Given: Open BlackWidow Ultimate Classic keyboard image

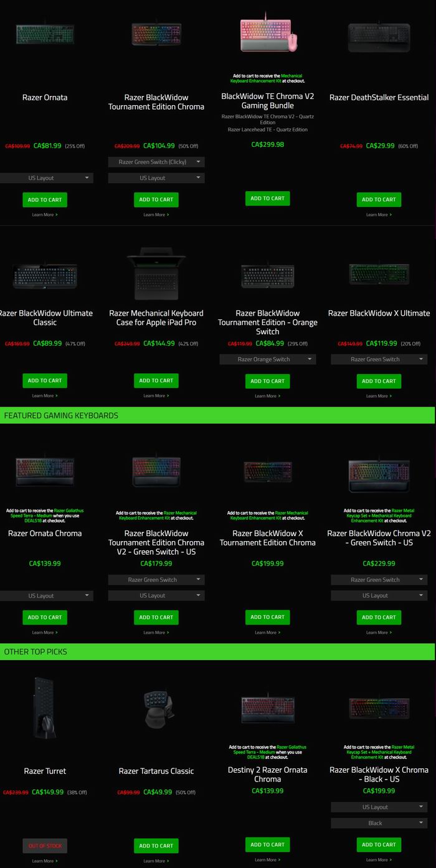Looking at the screenshot, I should tap(45, 276).
